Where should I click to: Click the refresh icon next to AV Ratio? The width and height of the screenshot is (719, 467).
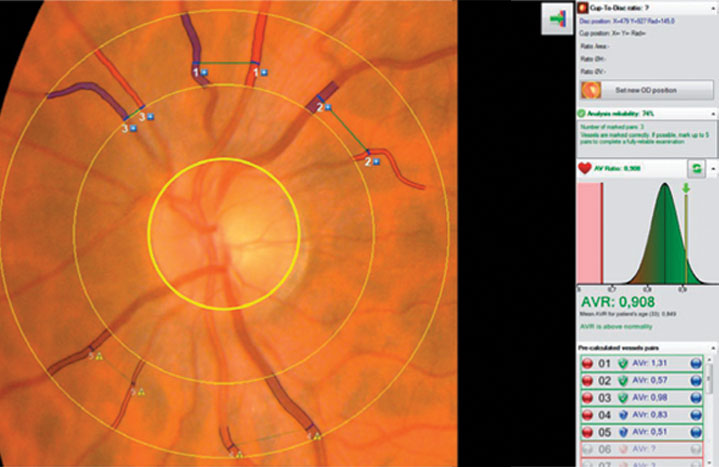click(696, 170)
